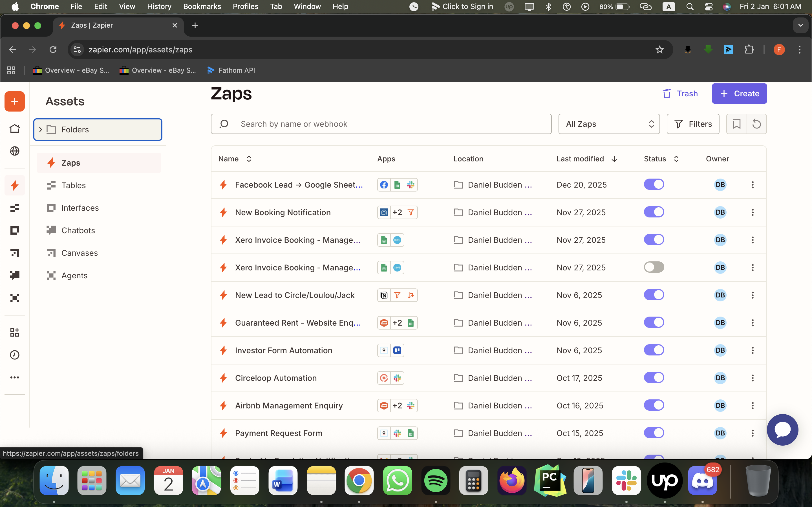Open the Trash link
Image resolution: width=812 pixels, height=507 pixels.
(680, 94)
